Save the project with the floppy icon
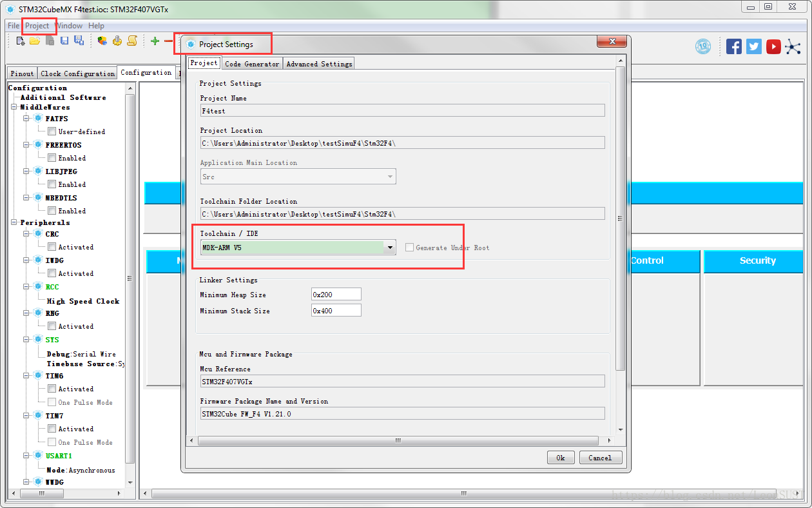812x508 pixels. [64, 41]
